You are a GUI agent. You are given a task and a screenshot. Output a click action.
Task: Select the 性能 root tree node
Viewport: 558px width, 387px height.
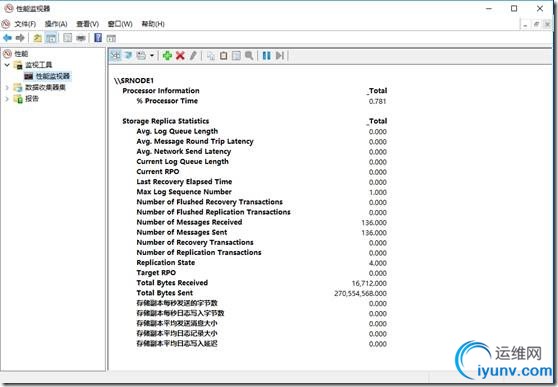pos(21,54)
